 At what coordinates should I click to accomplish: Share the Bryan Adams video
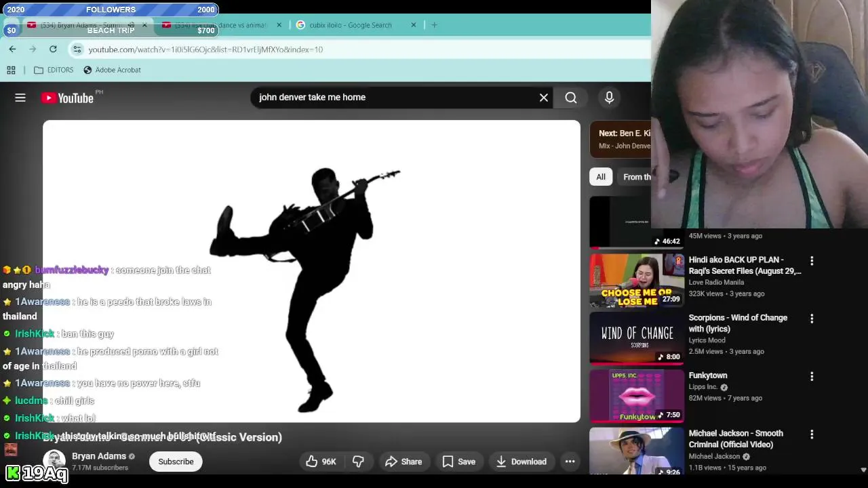point(403,462)
